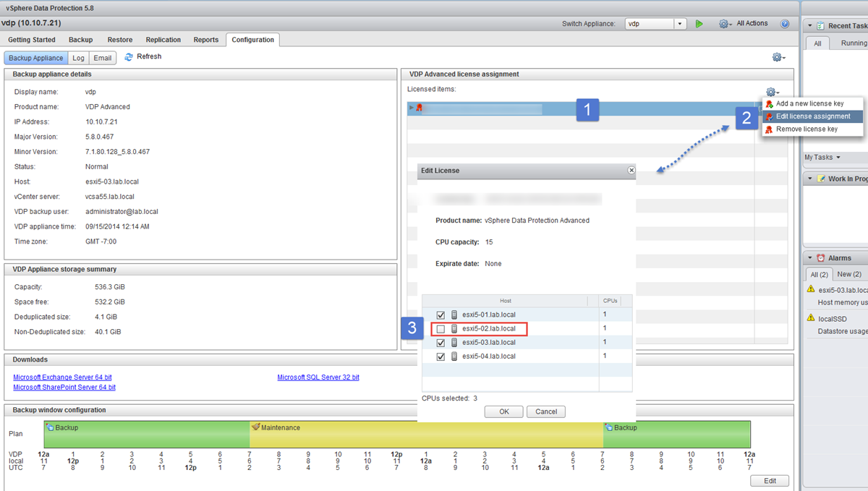Click the Add a new license key icon
The image size is (868, 491).
click(769, 104)
